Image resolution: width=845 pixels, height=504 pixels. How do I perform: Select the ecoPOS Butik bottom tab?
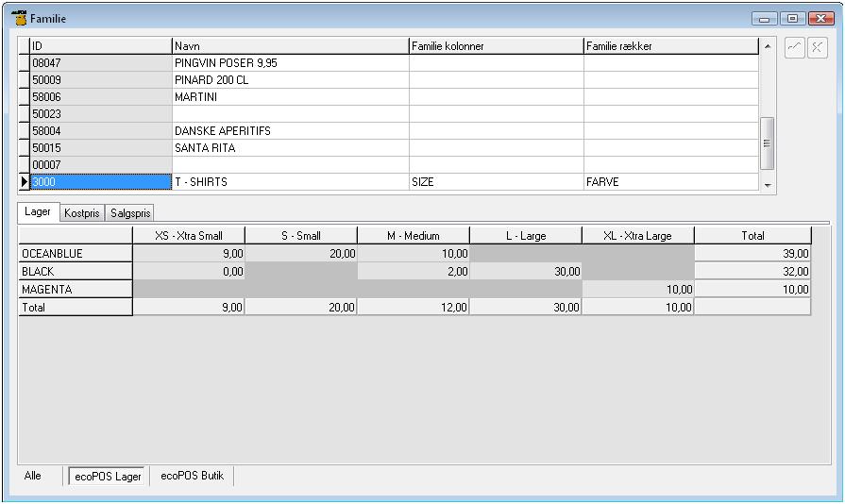click(192, 476)
